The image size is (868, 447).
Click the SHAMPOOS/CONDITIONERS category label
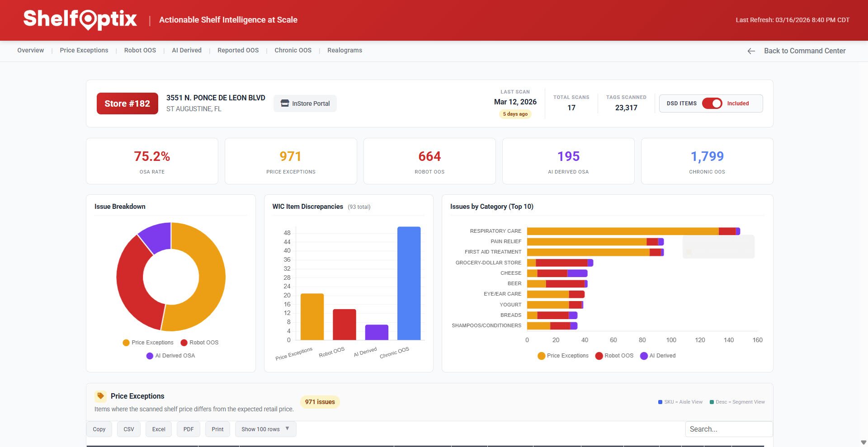[x=486, y=325]
